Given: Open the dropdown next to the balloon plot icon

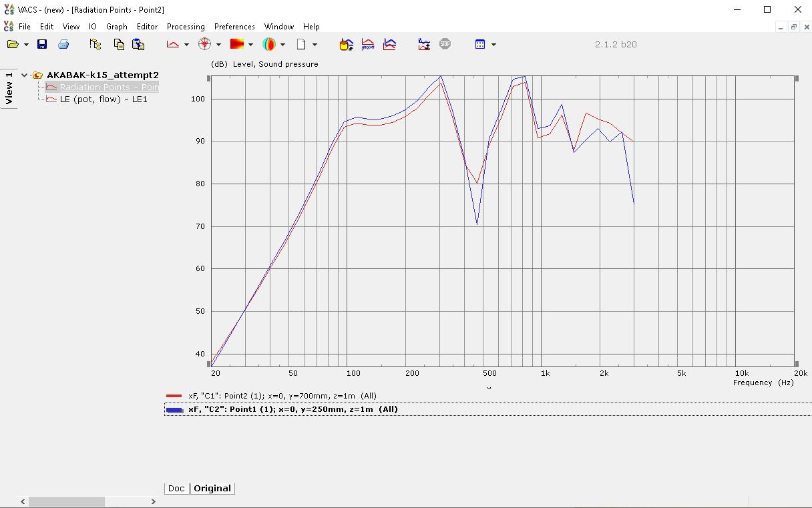Looking at the screenshot, I should point(282,45).
